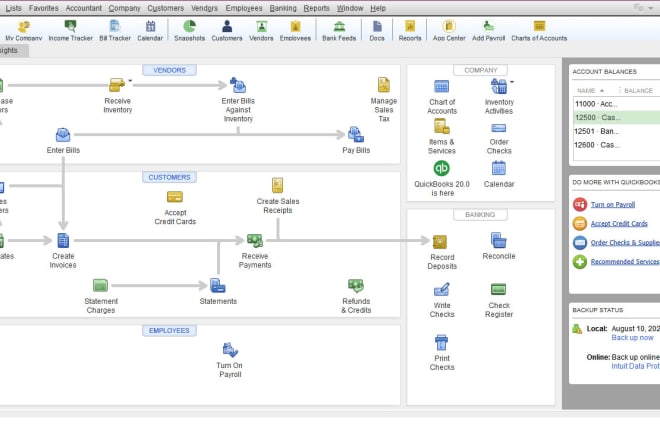Screen dimensions: 660x440
Task: Click Turn on Payroll link
Action: pyautogui.click(x=612, y=205)
